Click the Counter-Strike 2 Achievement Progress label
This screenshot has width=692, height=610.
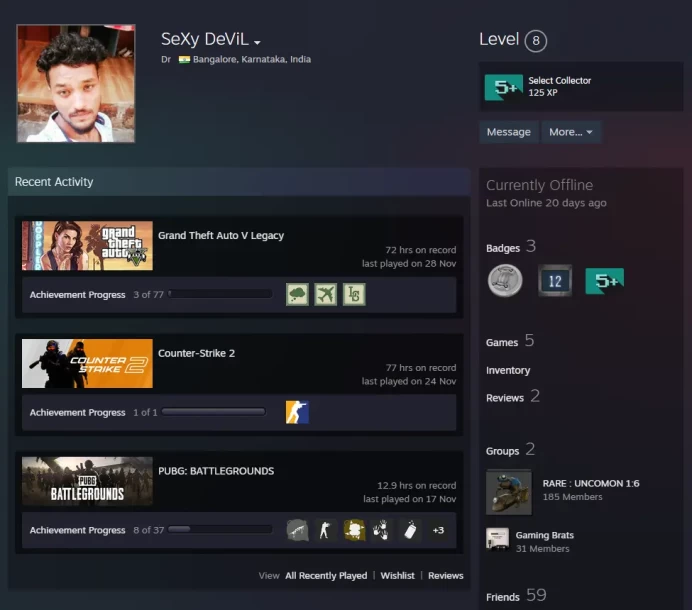point(77,412)
